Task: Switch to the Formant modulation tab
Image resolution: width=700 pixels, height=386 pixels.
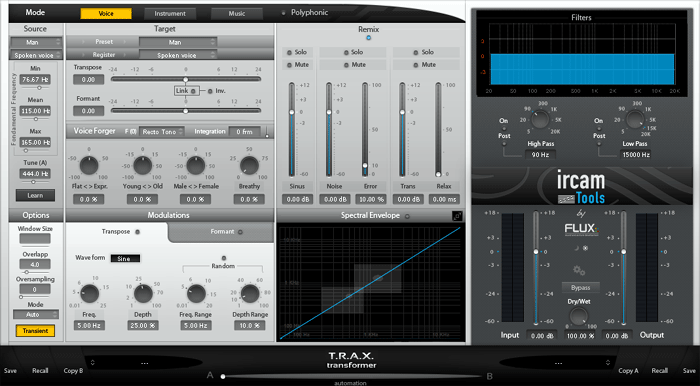Action: (x=222, y=232)
